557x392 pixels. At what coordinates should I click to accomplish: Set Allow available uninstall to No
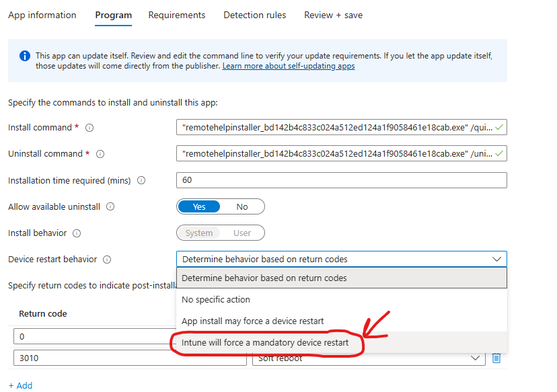click(x=242, y=206)
